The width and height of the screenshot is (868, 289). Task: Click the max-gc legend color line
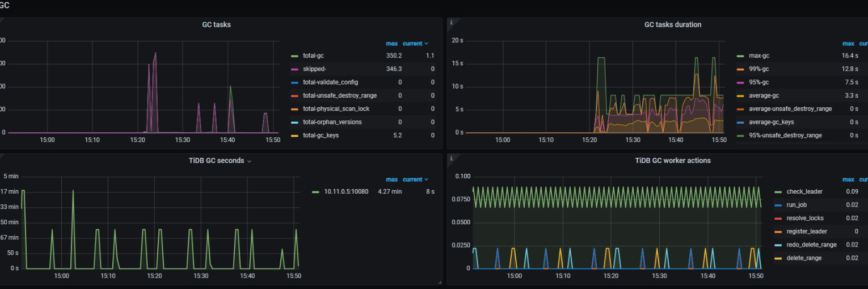(x=740, y=56)
